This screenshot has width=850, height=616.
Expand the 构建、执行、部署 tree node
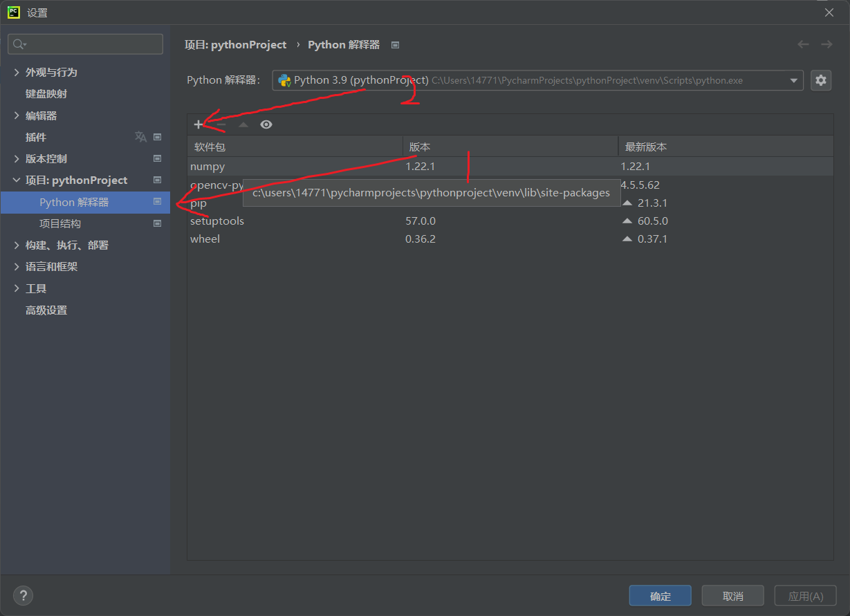point(17,245)
